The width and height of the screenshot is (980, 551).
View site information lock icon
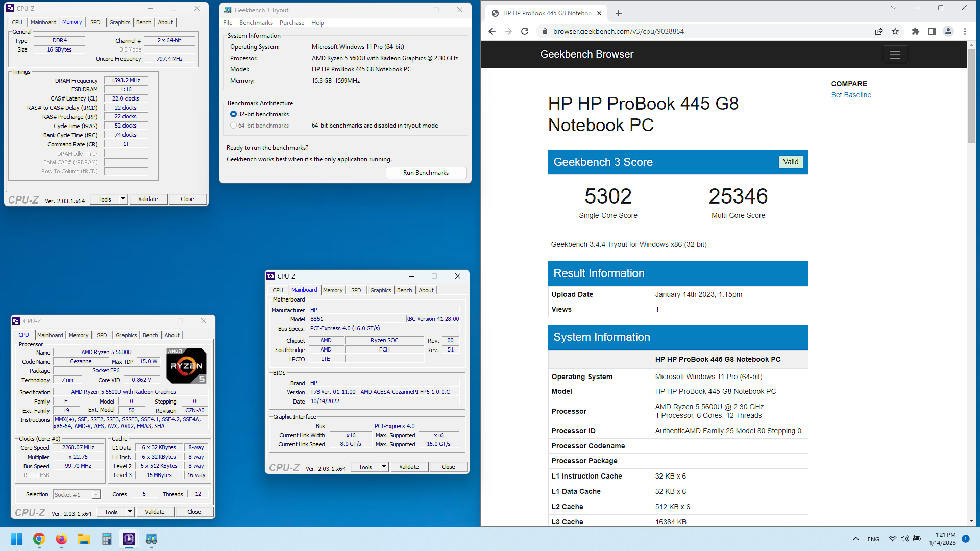pos(545,31)
